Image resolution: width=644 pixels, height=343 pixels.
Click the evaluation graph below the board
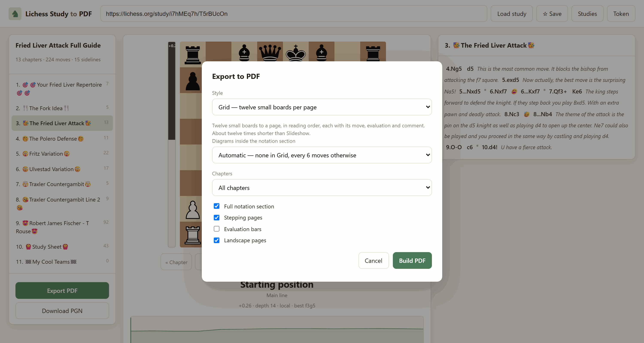point(277,329)
